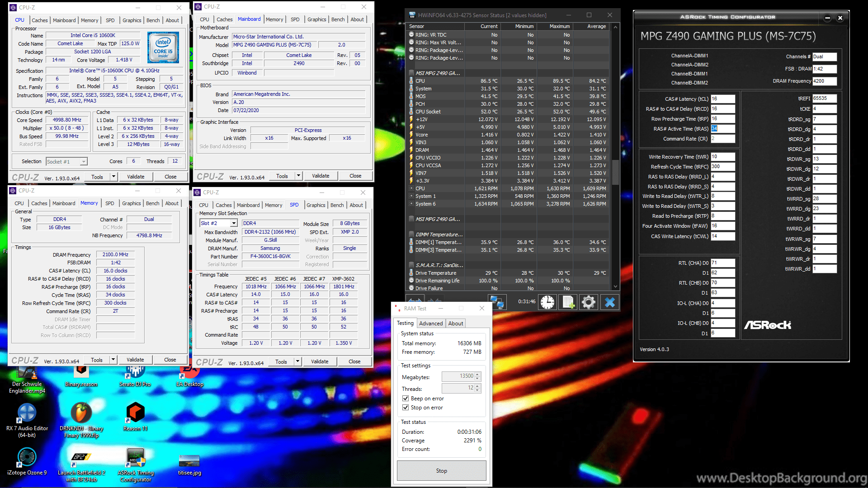Screen dimensions: 868x488
Task: Click the HWiNFO blue X close-sensors icon
Action: coord(609,302)
